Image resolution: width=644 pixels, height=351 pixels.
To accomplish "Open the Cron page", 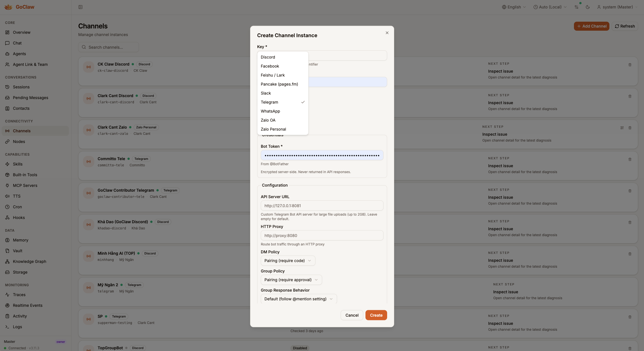I will (x=35, y=207).
